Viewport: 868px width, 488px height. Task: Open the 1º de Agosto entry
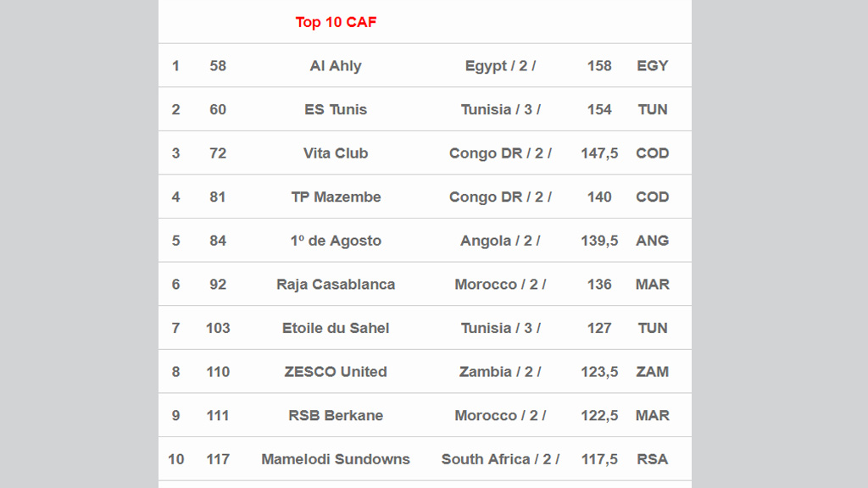coord(336,241)
